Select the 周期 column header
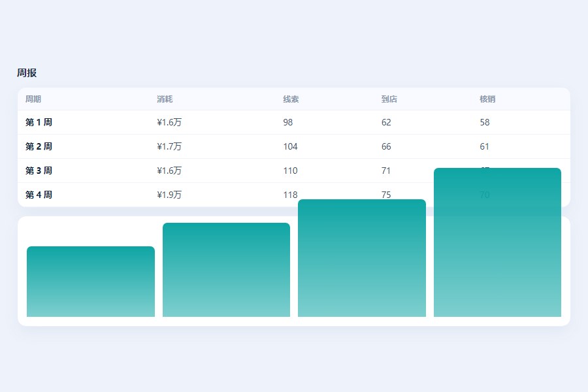This screenshot has height=392, width=588. [x=33, y=99]
